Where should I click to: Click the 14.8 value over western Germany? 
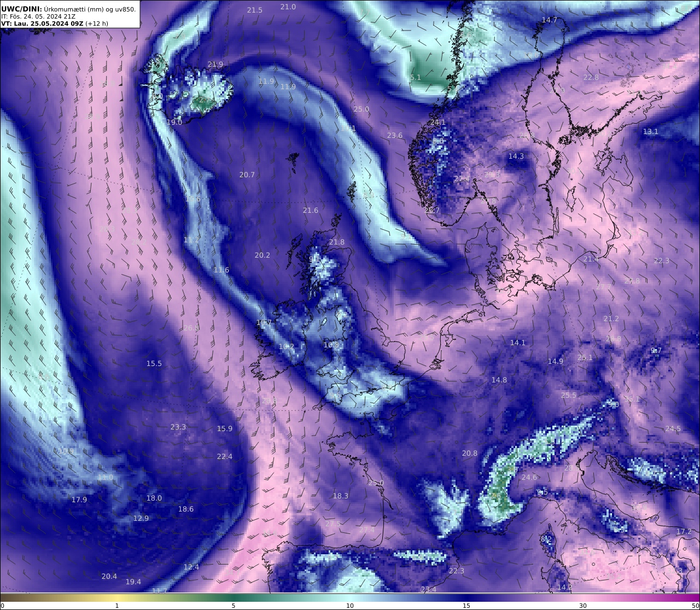[x=499, y=380]
